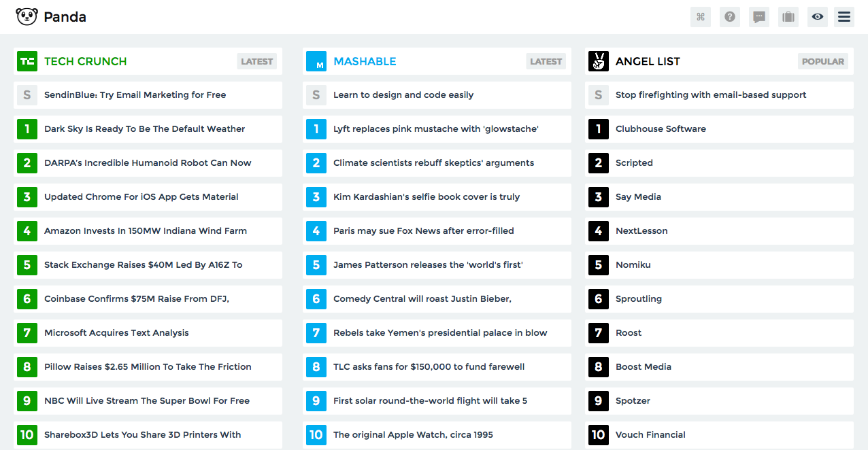The height and width of the screenshot is (450, 868).
Task: Click the briefcase icon in header
Action: pos(788,17)
